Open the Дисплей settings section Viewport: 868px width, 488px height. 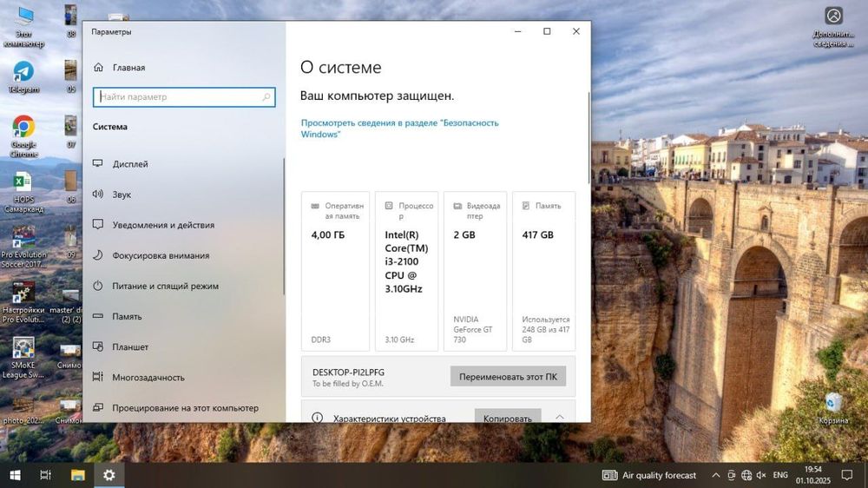point(130,164)
